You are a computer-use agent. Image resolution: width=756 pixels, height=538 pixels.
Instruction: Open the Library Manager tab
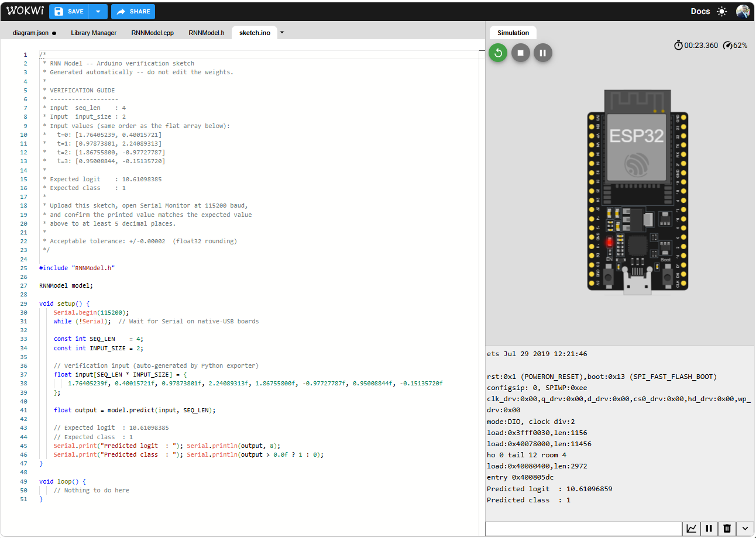coord(94,33)
